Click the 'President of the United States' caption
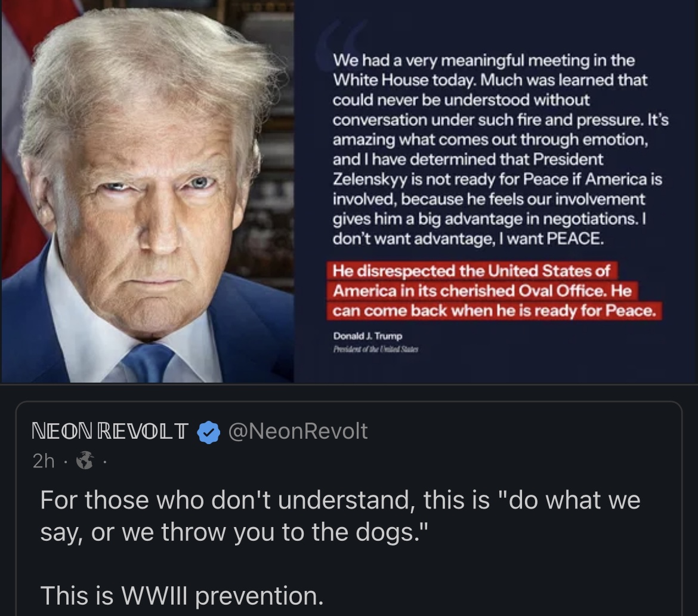 [376, 349]
